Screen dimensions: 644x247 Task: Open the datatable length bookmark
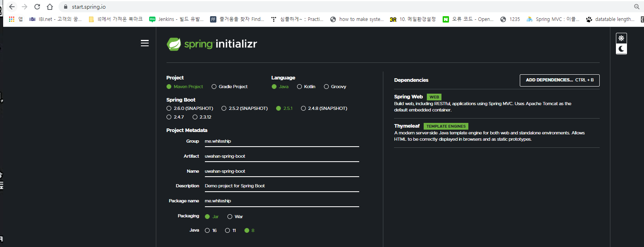click(610, 19)
